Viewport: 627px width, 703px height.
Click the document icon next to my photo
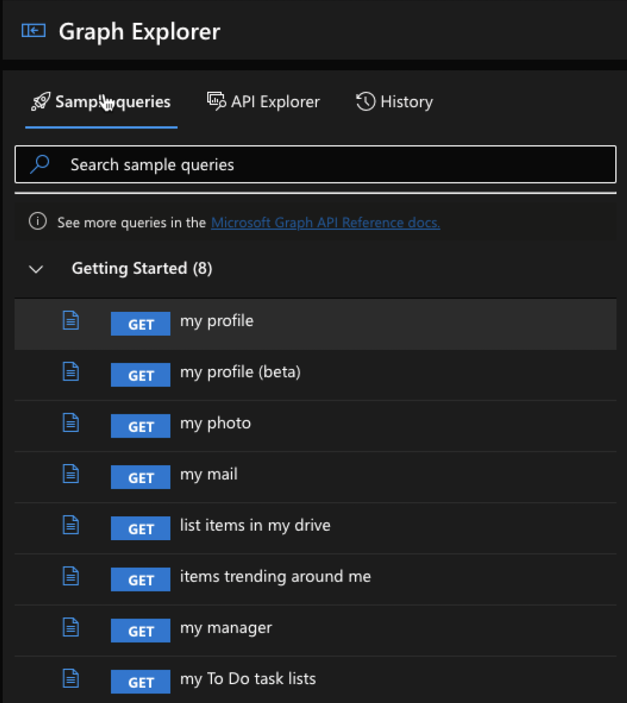coord(71,423)
